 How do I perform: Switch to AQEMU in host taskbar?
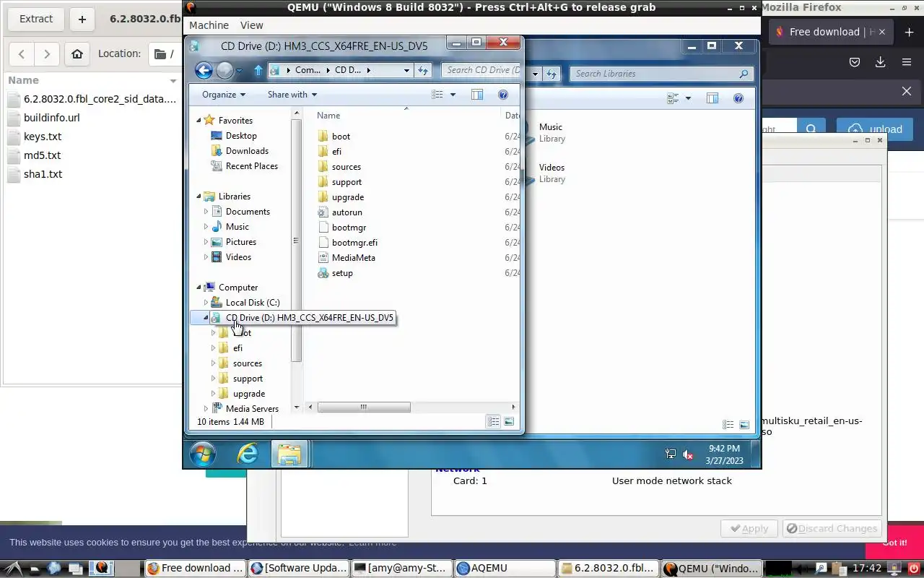(505, 568)
